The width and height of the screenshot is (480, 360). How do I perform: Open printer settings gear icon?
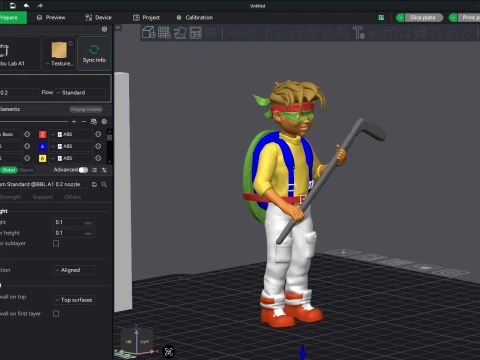tap(104, 29)
